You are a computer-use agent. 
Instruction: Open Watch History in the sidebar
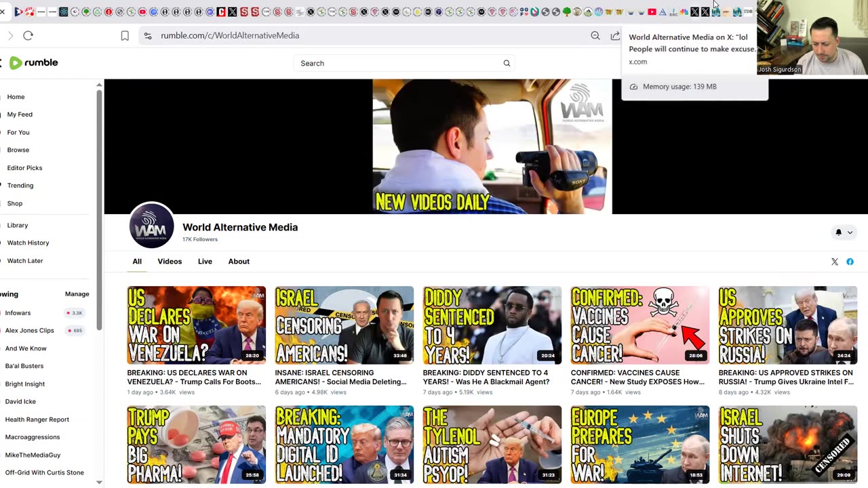(x=28, y=243)
